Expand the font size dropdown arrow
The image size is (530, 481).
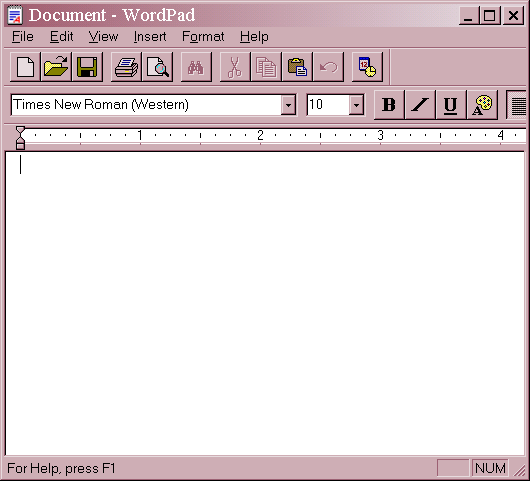[356, 105]
